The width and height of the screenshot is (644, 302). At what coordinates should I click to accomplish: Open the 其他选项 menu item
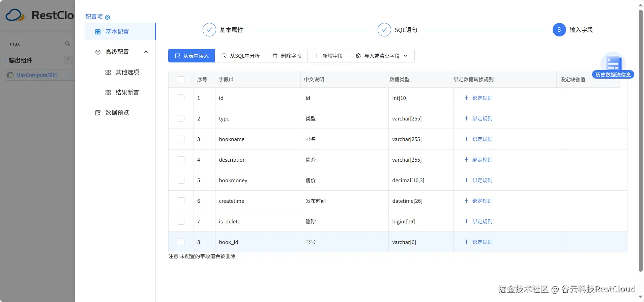120,72
